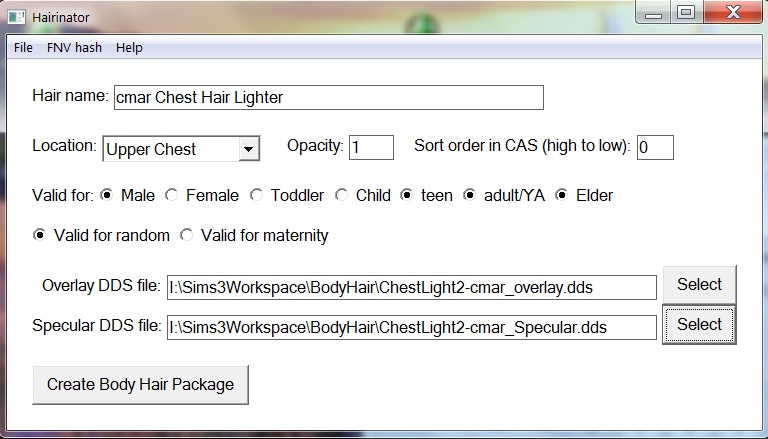The width and height of the screenshot is (768, 439).
Task: Click Select button for Specular DDS file
Action: 699,324
